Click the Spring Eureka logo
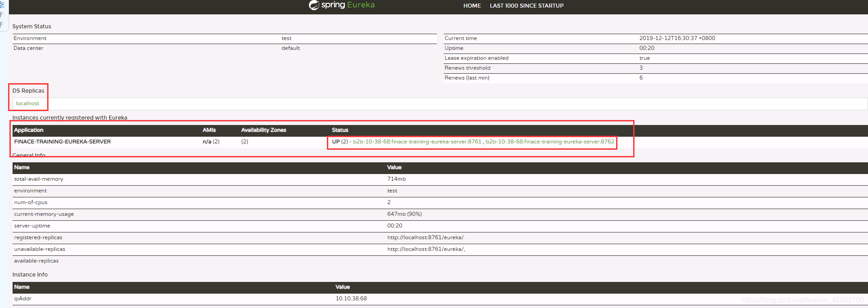 342,5
